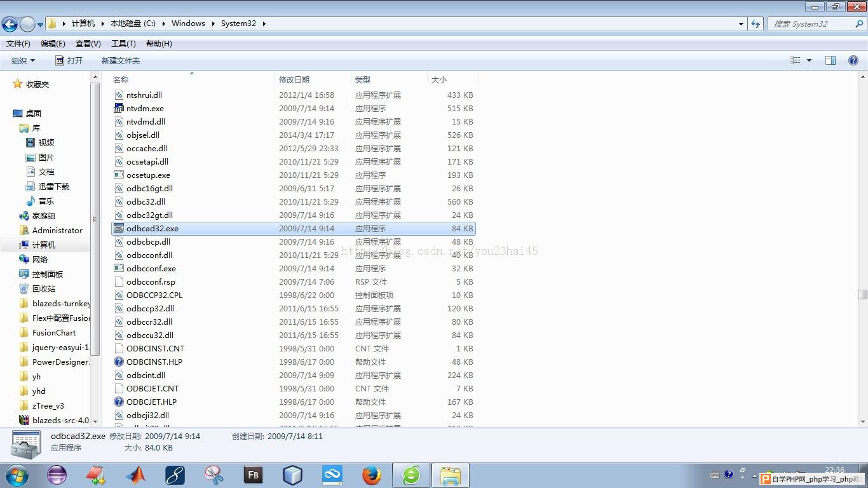Sort by 类型 column header

[390, 79]
